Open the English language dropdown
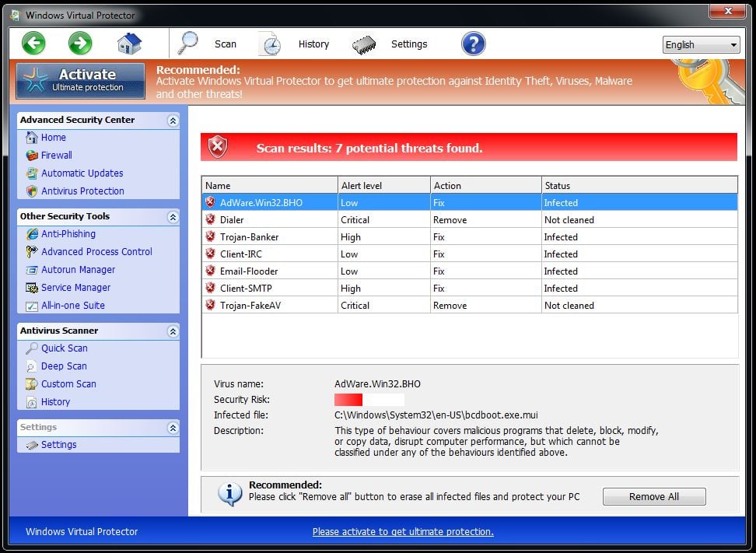The height and width of the screenshot is (553, 756). 701,45
